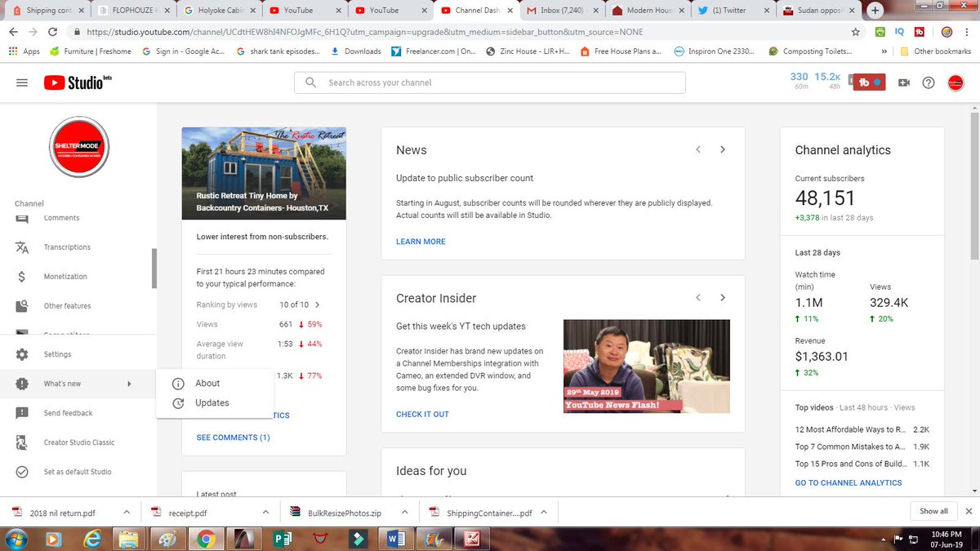Click GO TO CHANNEL ANALYTICS link

point(849,482)
